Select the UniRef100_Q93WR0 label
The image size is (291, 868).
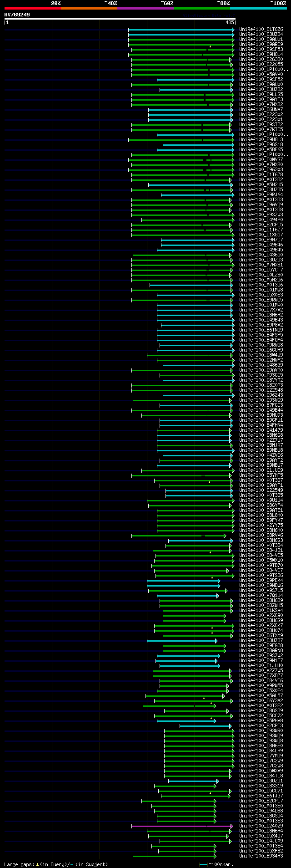pos(261,731)
